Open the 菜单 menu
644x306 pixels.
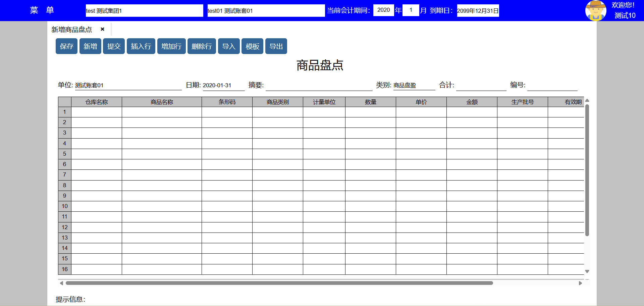(42, 10)
